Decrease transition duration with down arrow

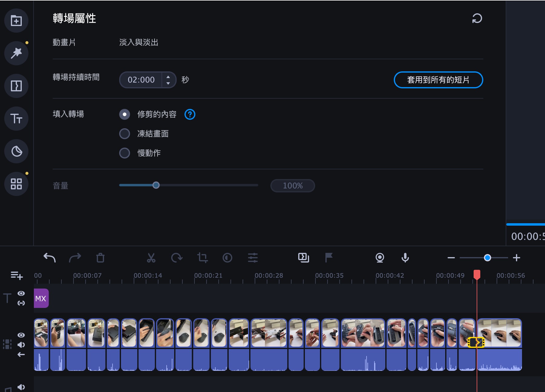point(168,83)
